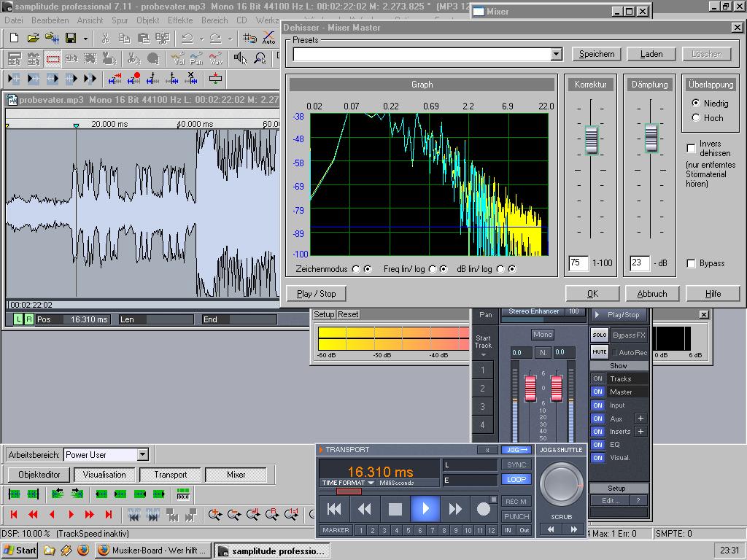
Task: Click the green-red split object icon
Action: [x=215, y=79]
